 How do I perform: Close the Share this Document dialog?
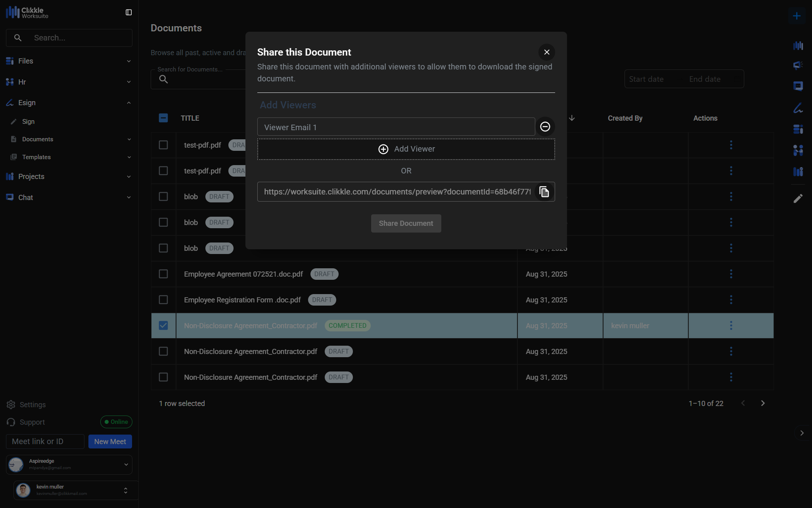[546, 52]
